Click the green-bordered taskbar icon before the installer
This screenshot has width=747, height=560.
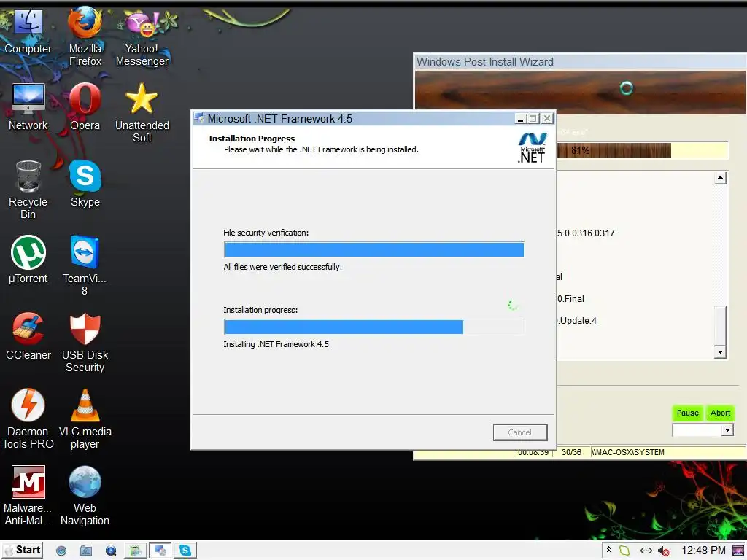(135, 551)
